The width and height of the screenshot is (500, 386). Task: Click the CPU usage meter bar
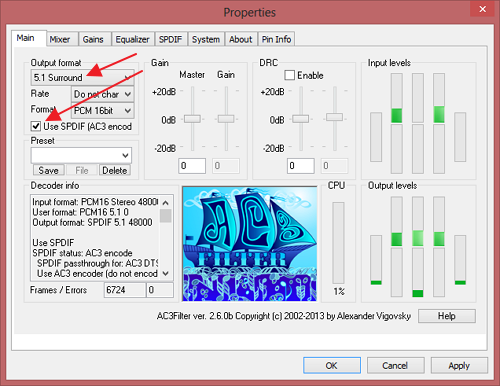(338, 243)
